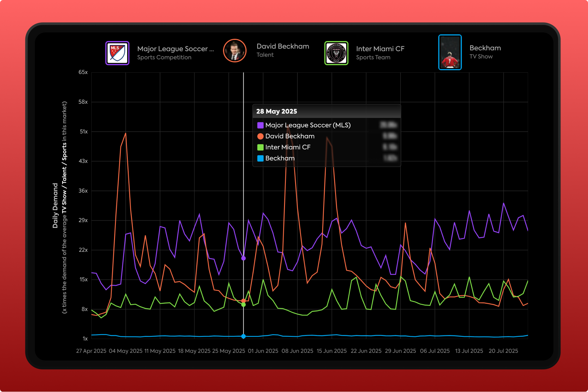Click the Inter Miami CF crest icon

pos(336,53)
